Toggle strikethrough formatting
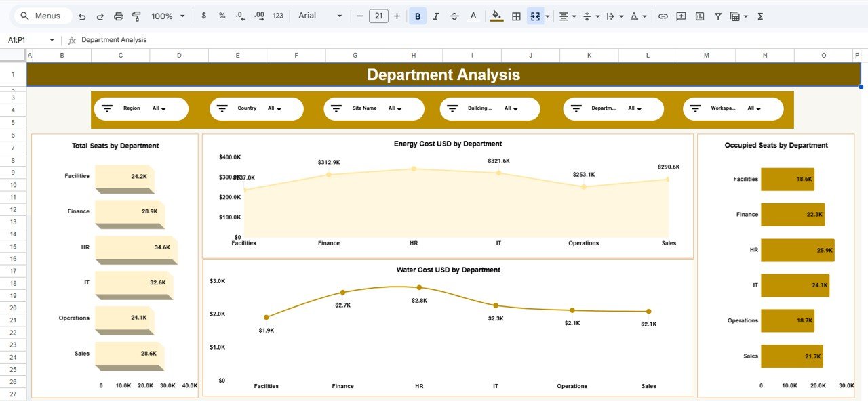Image resolution: width=868 pixels, height=401 pixels. (454, 15)
